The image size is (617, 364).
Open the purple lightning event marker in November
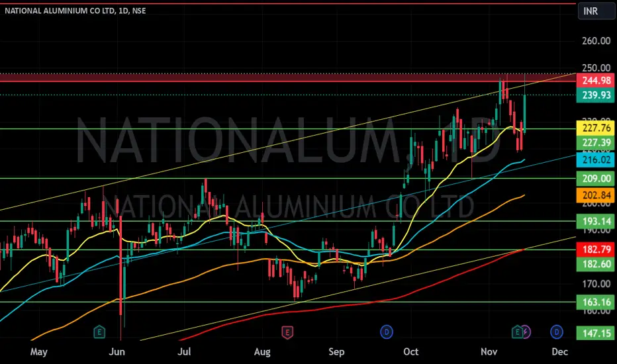(526, 332)
